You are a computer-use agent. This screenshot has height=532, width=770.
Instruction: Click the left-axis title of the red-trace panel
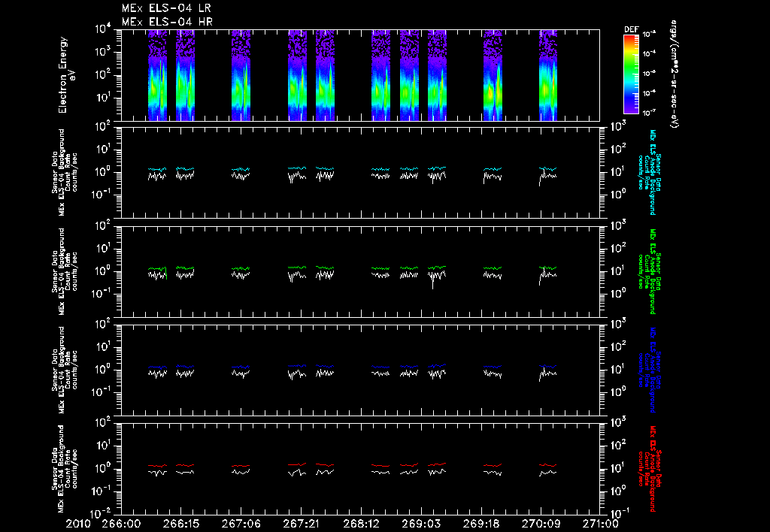(65, 469)
